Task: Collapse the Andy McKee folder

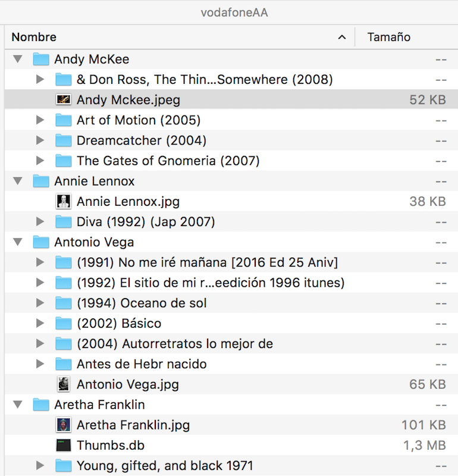Action: (x=18, y=59)
